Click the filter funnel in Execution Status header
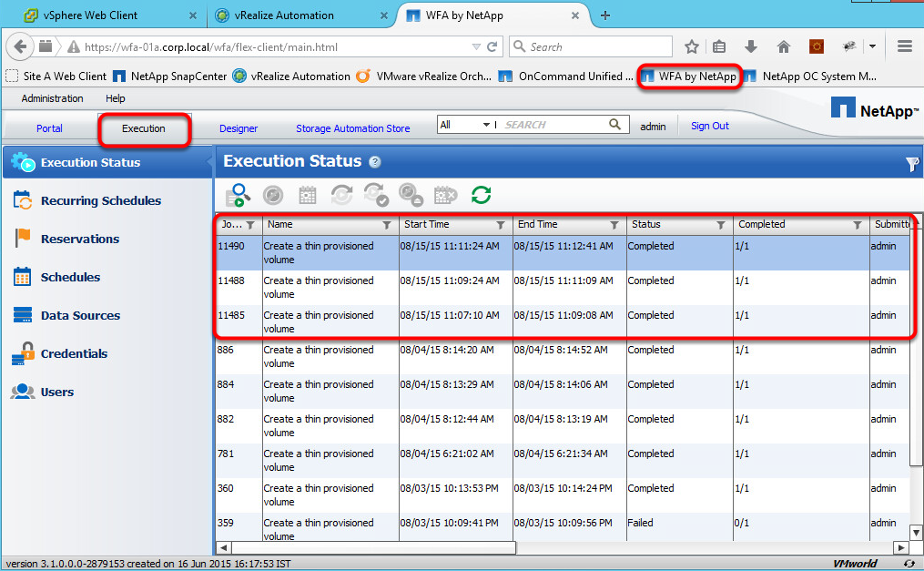The image size is (924, 571). [x=911, y=165]
